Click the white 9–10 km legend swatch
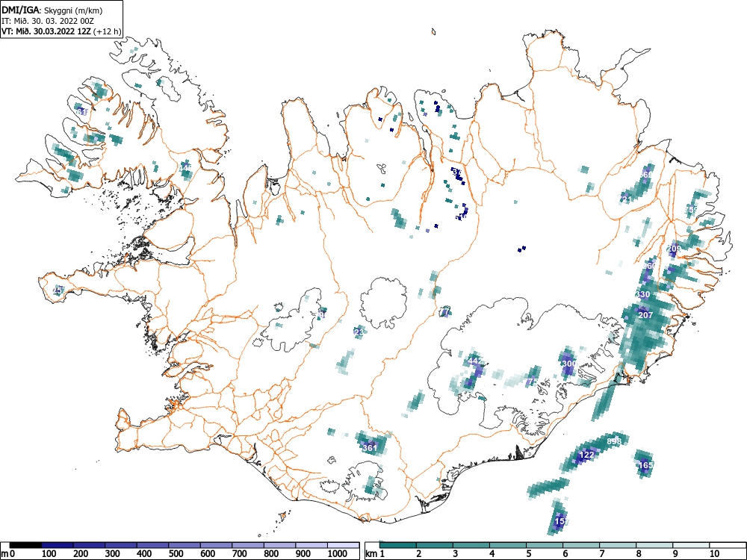The height and width of the screenshot is (560, 747). pyautogui.click(x=691, y=545)
